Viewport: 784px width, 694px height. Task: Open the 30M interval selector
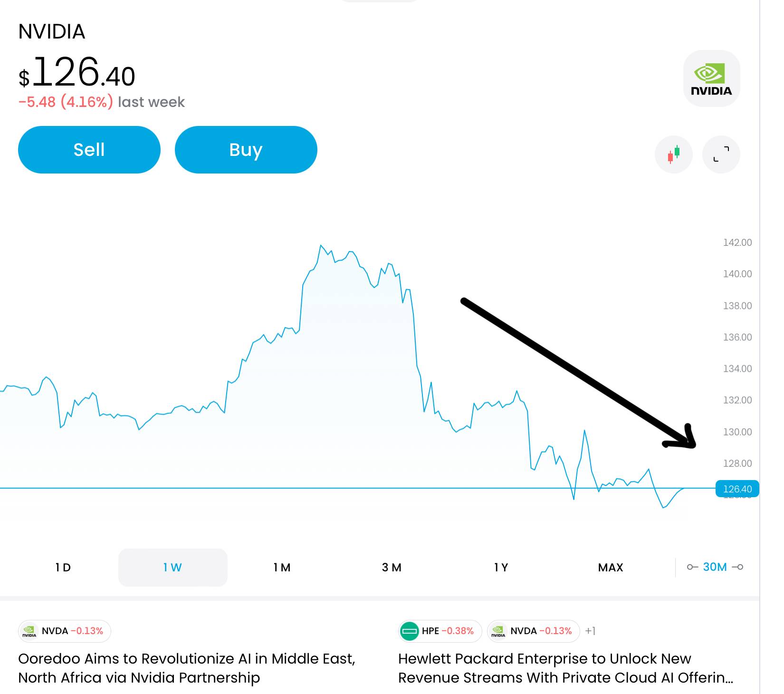(715, 567)
